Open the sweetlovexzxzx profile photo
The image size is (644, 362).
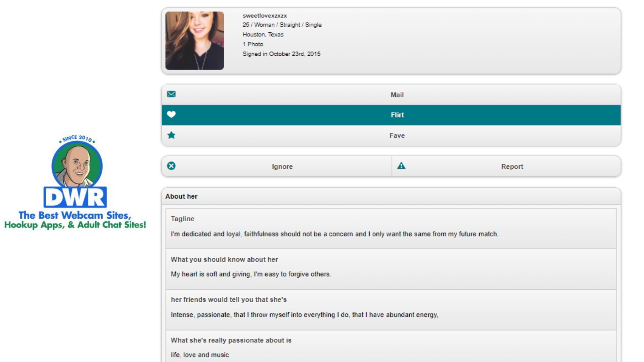pyautogui.click(x=195, y=41)
